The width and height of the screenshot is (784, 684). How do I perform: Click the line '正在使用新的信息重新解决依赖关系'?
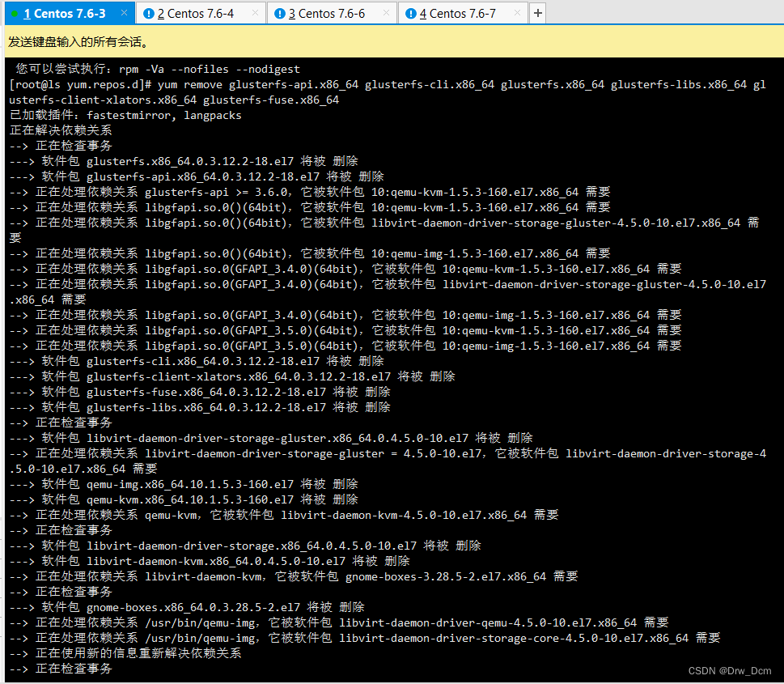(125, 653)
